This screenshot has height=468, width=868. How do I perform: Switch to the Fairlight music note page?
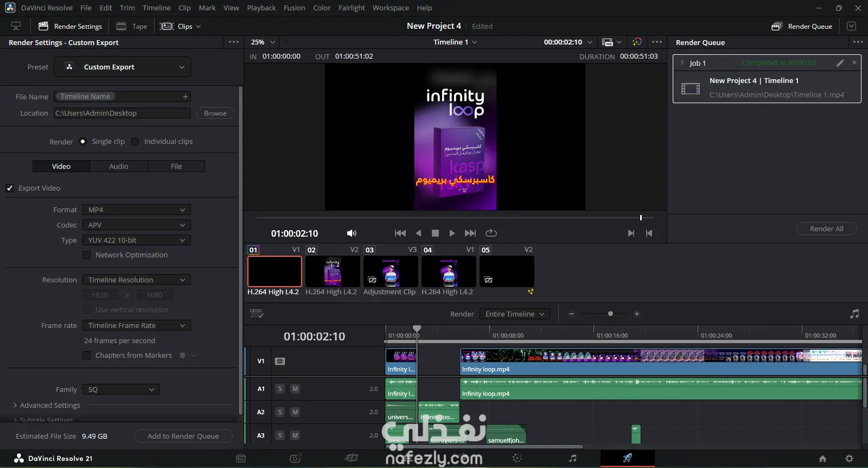[572, 458]
